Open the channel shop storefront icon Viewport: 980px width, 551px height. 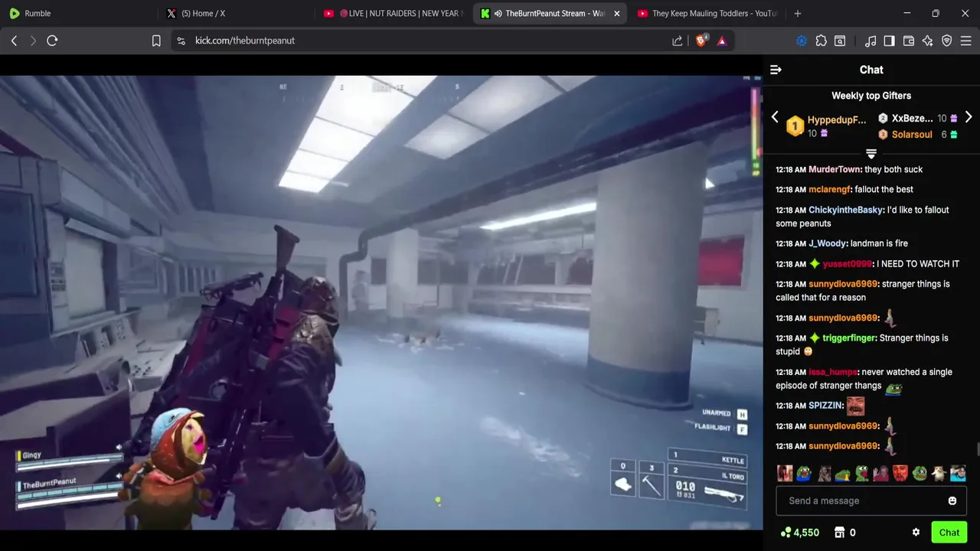pyautogui.click(x=839, y=533)
